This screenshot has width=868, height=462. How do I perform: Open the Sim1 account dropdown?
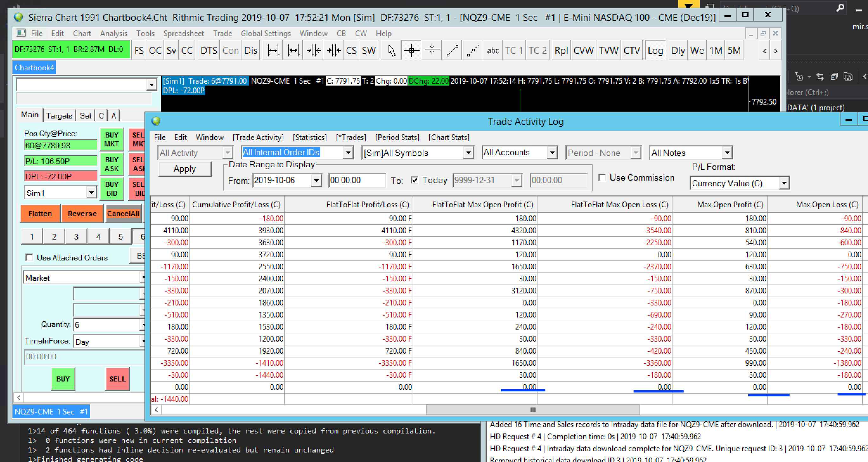91,193
